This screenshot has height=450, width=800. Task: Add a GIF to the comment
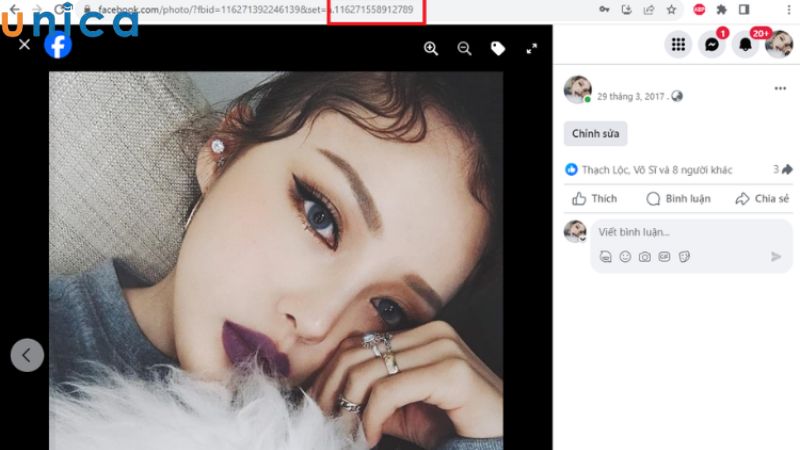coord(664,257)
